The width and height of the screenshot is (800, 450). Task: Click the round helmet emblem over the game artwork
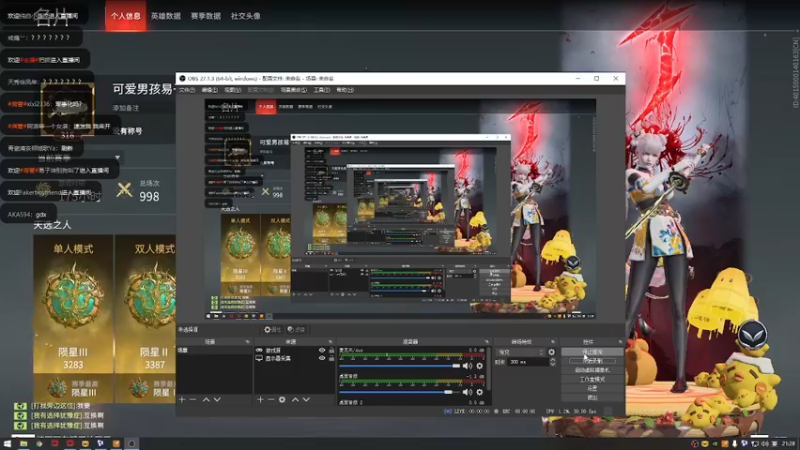tap(752, 335)
